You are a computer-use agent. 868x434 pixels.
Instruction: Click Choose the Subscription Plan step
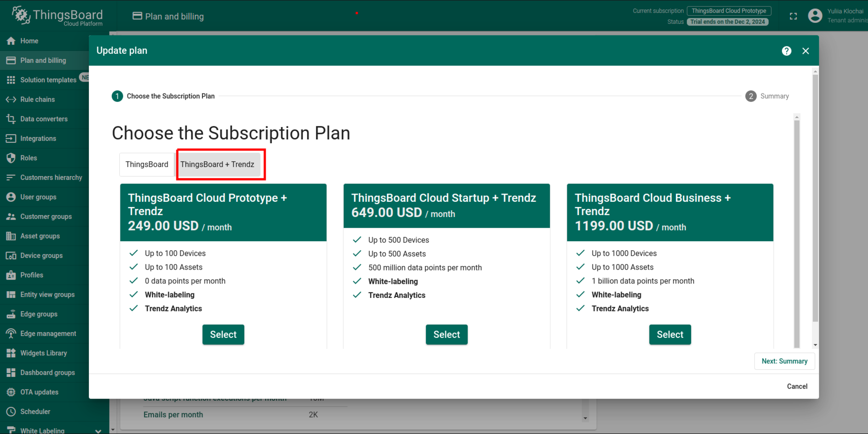click(x=163, y=96)
